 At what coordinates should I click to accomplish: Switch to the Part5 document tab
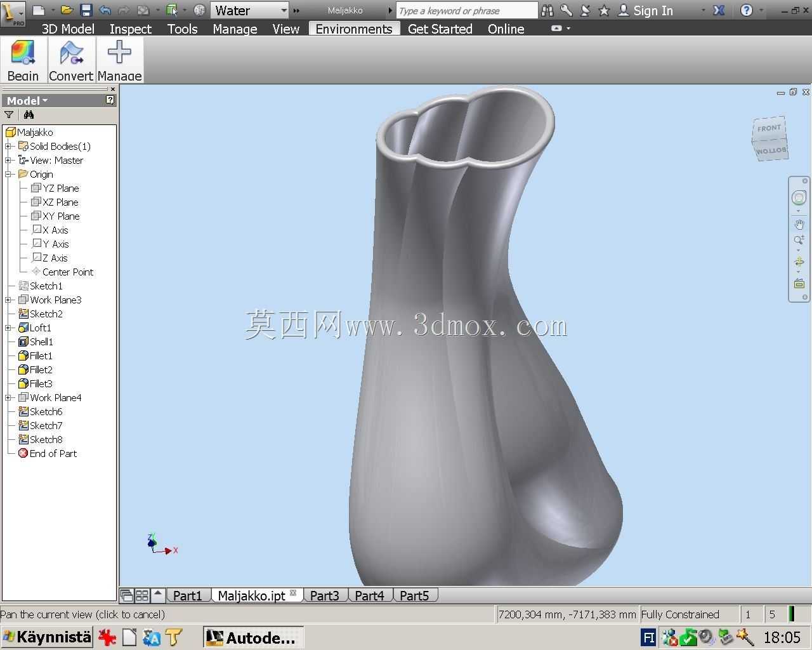[414, 595]
